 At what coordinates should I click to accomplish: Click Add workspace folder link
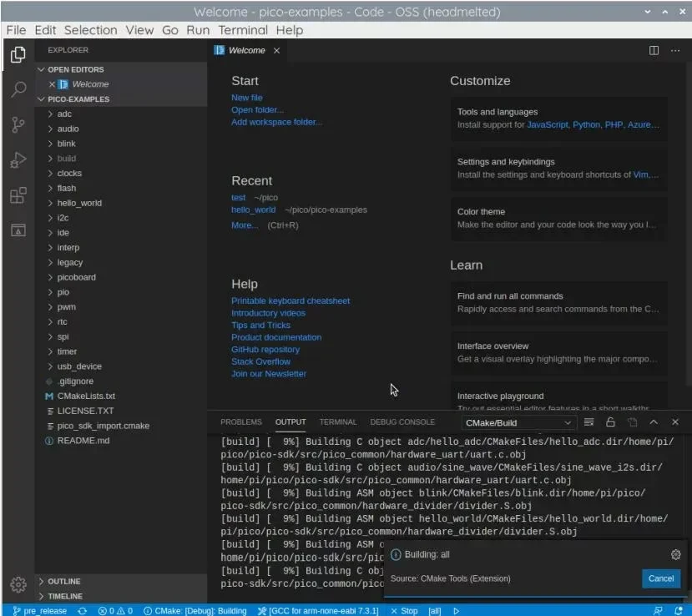pos(276,122)
